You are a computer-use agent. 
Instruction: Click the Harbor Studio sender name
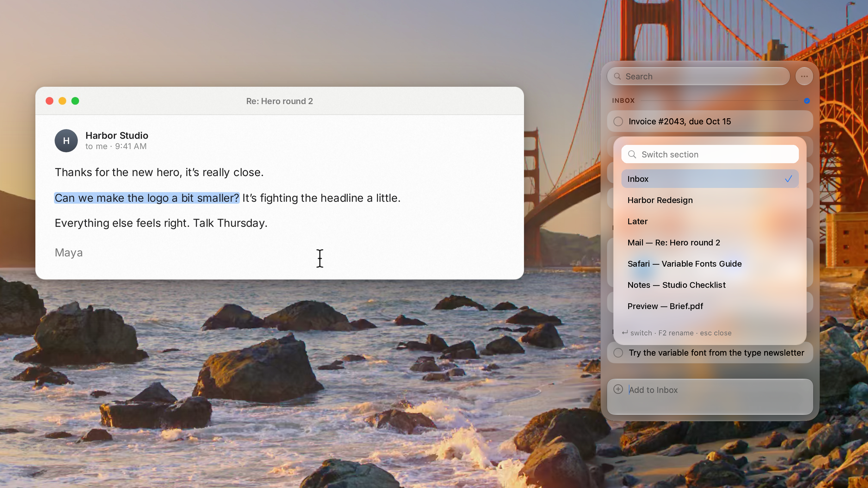point(117,136)
